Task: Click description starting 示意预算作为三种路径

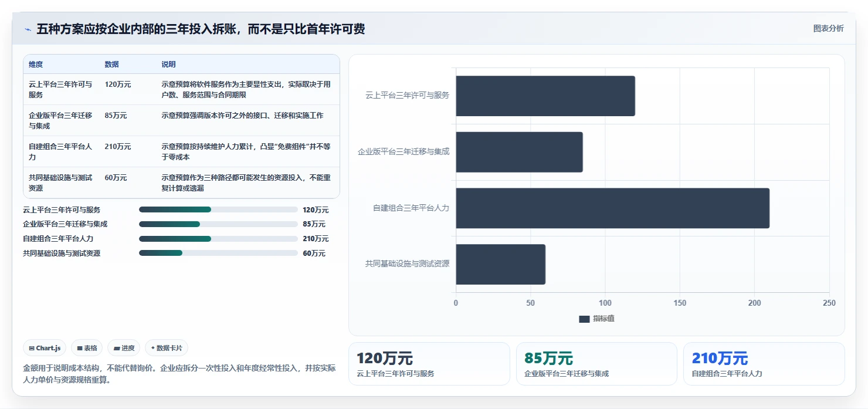Action: (x=246, y=183)
